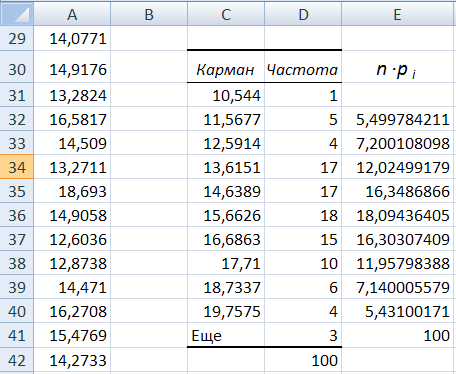
Task: Click cell with value 14,9058
Action: (72, 215)
